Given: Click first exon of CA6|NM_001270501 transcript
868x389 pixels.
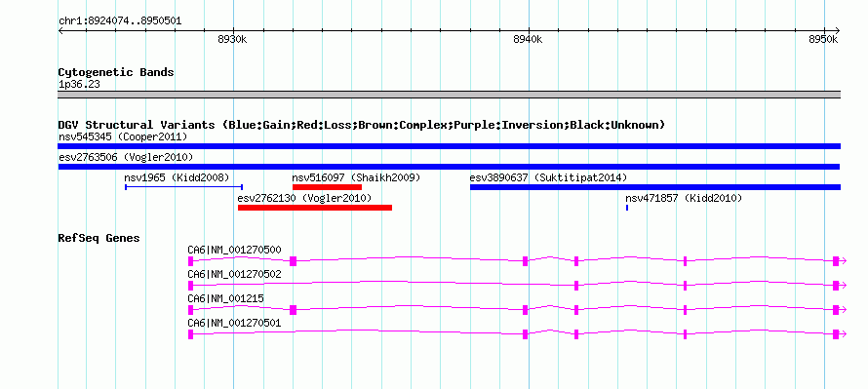Looking at the screenshot, I should [x=190, y=334].
